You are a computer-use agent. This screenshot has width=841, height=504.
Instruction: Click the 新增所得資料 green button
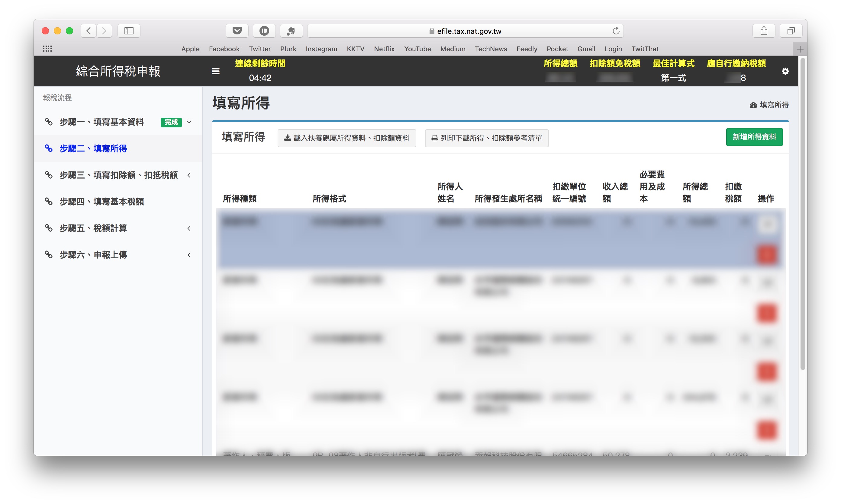(754, 137)
